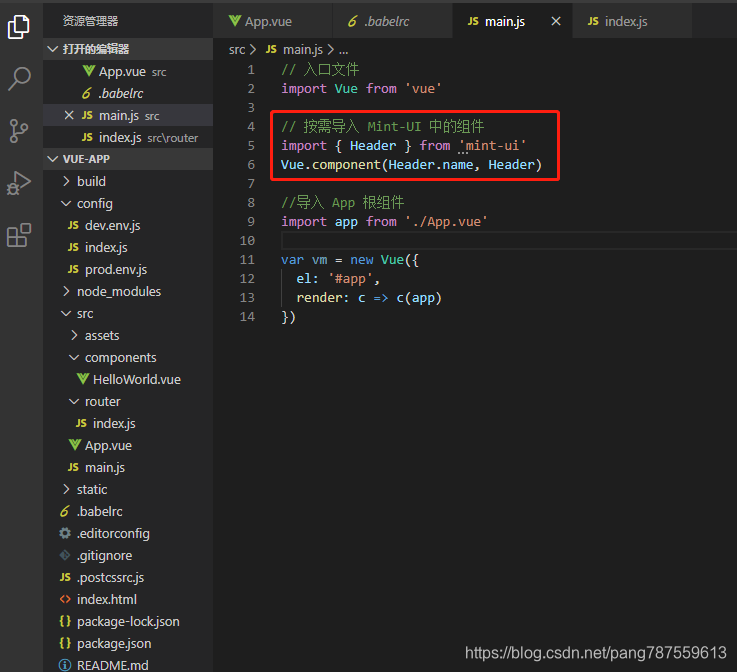Open index.js src\router in open editors
This screenshot has width=737, height=672.
128,137
